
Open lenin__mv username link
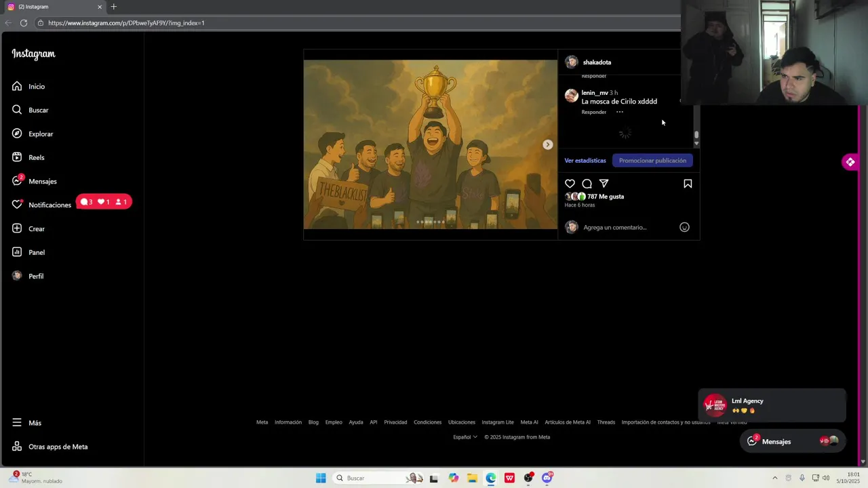point(595,93)
